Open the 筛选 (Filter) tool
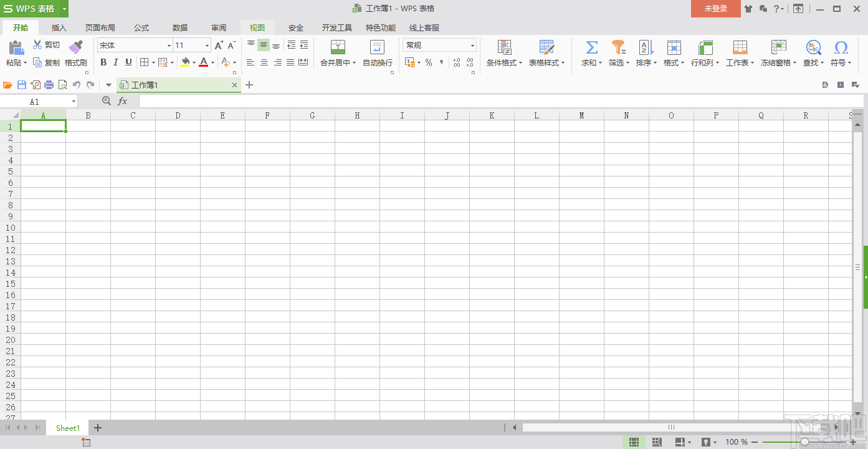 618,53
